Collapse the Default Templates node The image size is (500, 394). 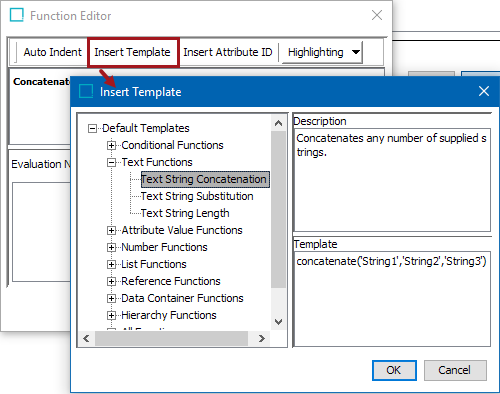coord(92,128)
